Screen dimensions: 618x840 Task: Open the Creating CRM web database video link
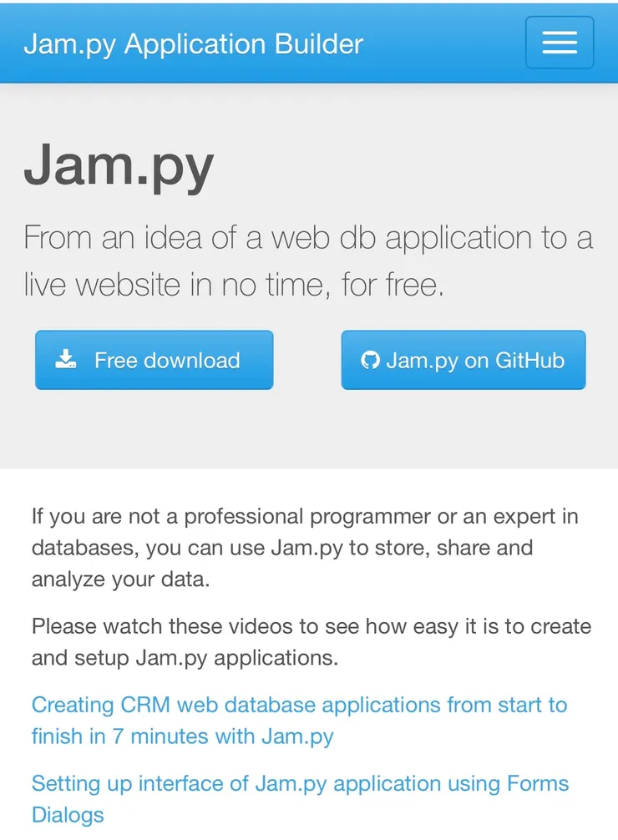click(x=299, y=705)
